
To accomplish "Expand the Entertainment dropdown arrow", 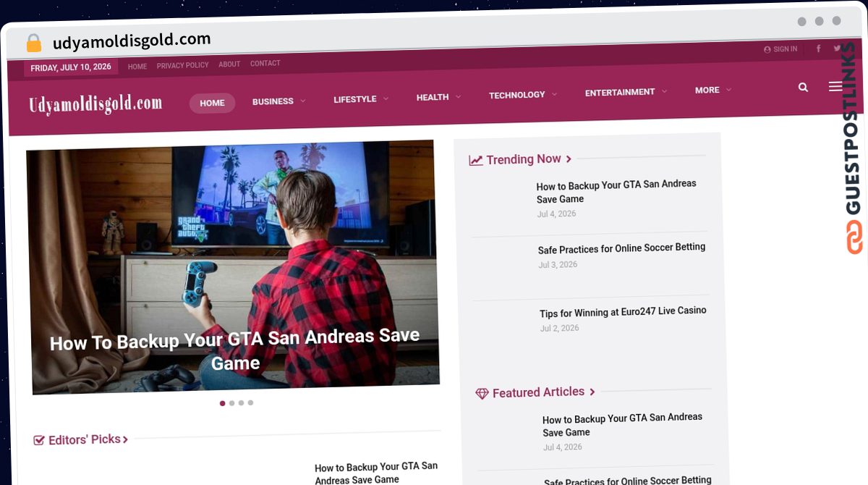I will click(x=664, y=91).
